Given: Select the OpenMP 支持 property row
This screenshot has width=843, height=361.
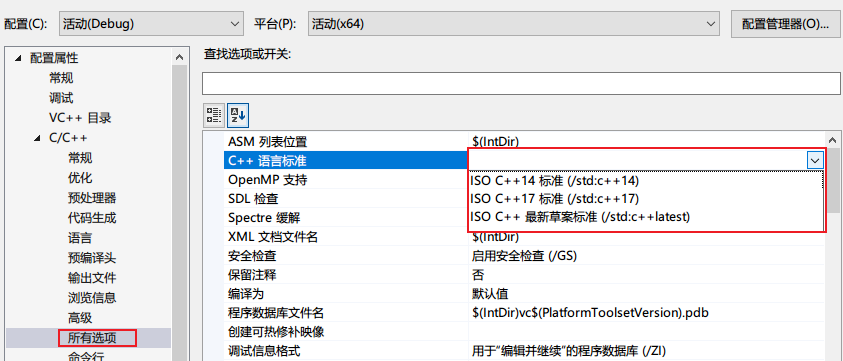Looking at the screenshot, I should coord(347,180).
